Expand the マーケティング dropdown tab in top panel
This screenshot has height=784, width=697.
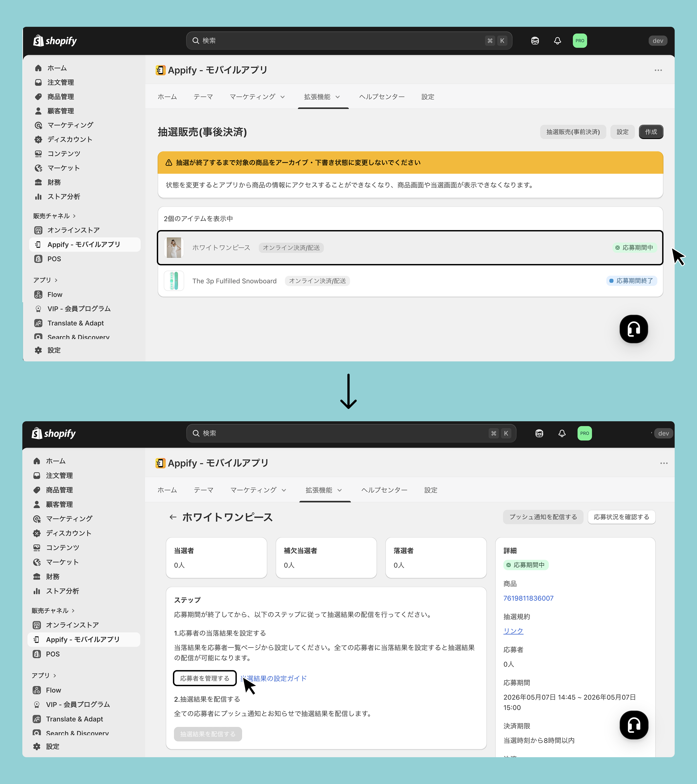click(x=257, y=97)
